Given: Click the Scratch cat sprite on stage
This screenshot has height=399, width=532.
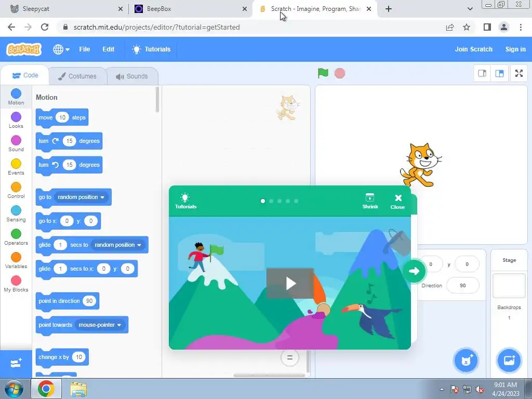Looking at the screenshot, I should pyautogui.click(x=420, y=165).
